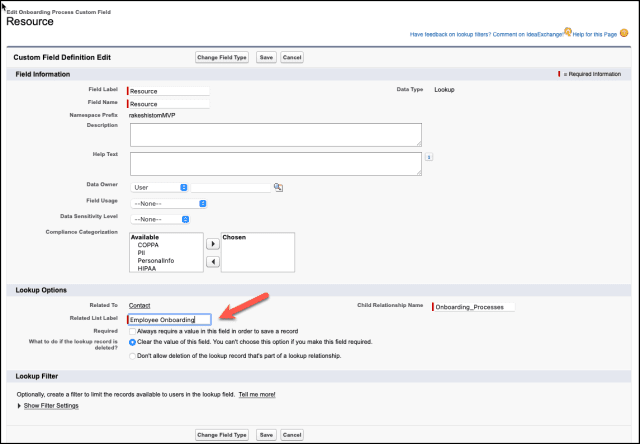The height and width of the screenshot is (444, 640).
Task: Click the right arrow to add compliance category
Action: click(x=212, y=243)
